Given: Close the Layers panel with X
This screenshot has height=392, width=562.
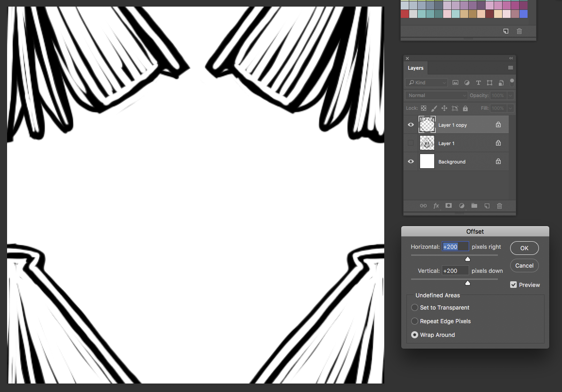Looking at the screenshot, I should [407, 58].
